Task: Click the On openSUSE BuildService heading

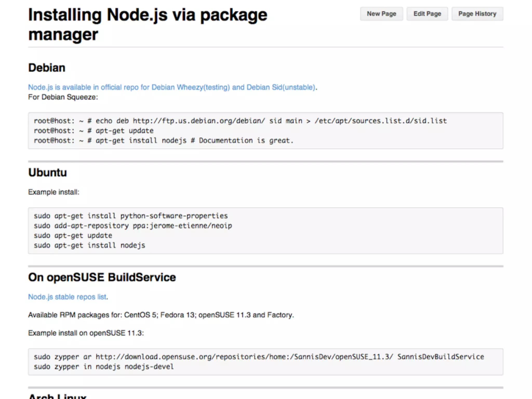Action: coord(102,277)
